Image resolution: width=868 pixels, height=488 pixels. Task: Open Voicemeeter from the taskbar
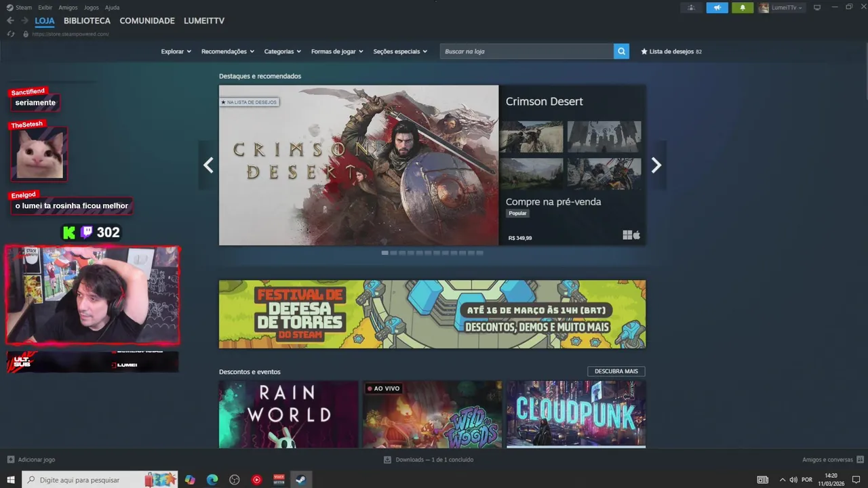click(279, 480)
